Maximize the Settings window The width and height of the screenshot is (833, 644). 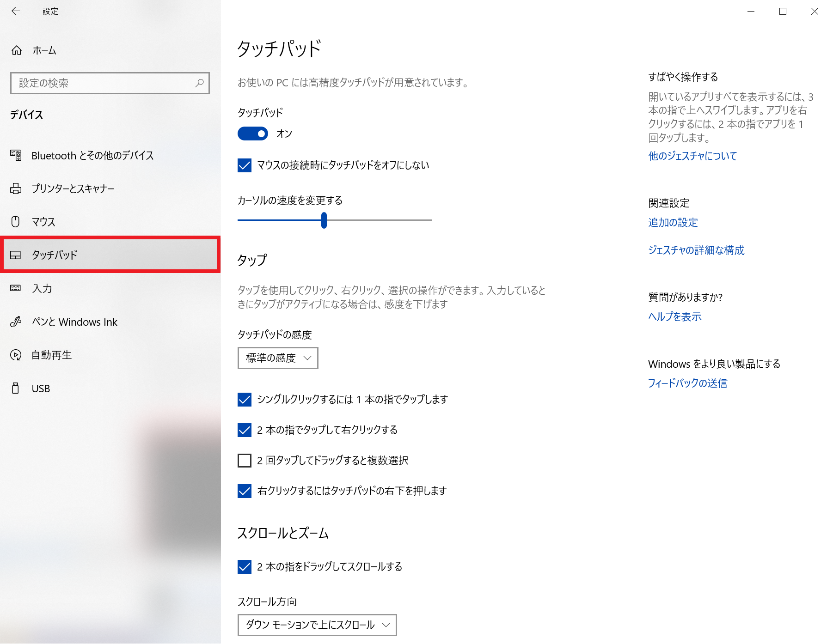click(x=783, y=11)
